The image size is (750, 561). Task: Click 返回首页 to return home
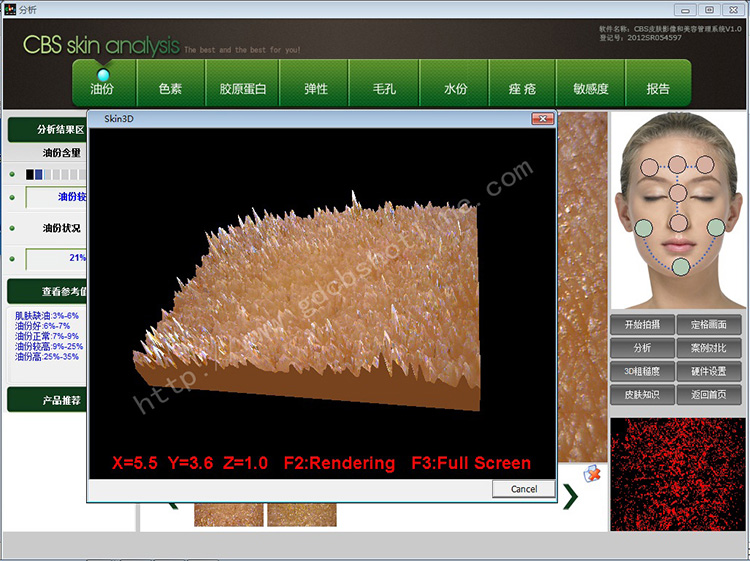[709, 395]
